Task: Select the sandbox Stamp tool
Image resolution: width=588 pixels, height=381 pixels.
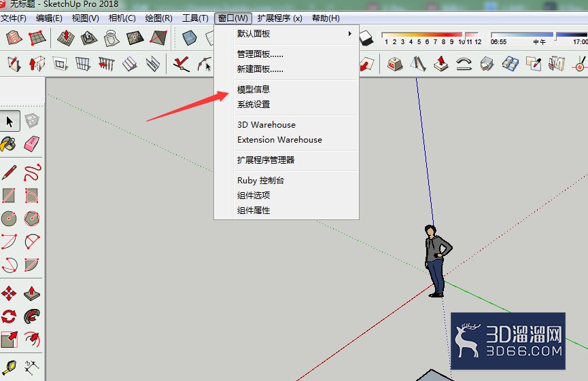Action: (x=89, y=38)
